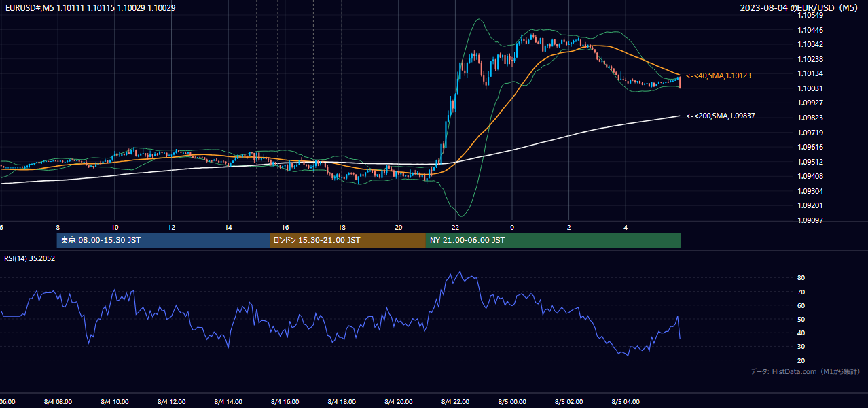Click RSI scale value 70
868x408 pixels.
click(x=801, y=292)
